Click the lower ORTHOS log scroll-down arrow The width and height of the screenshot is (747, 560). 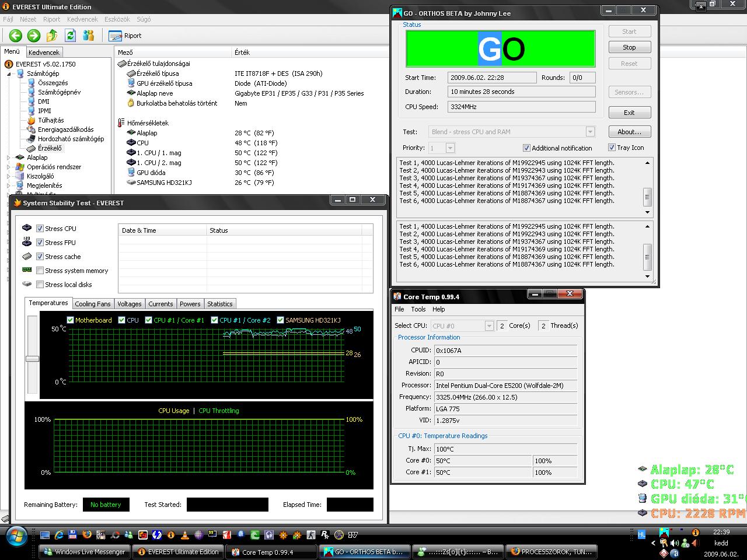click(647, 276)
